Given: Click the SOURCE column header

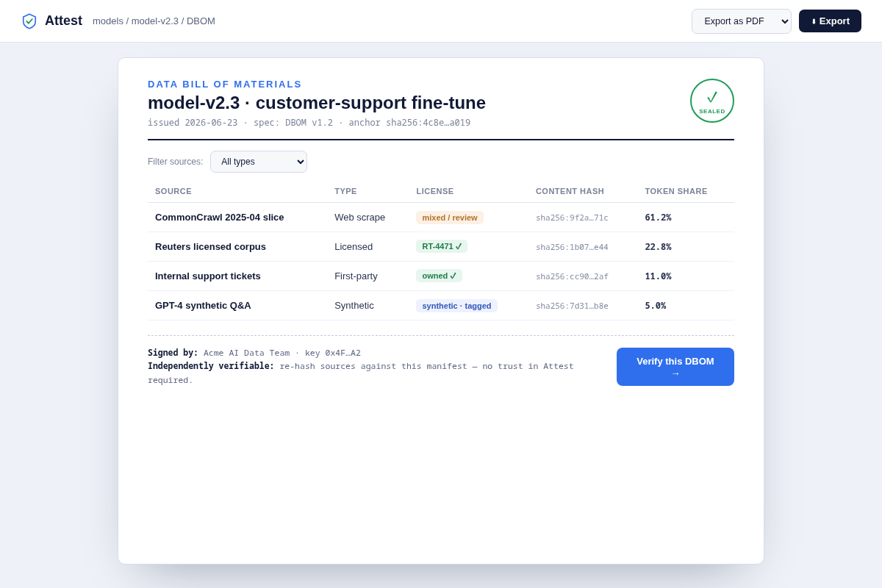Looking at the screenshot, I should (173, 191).
